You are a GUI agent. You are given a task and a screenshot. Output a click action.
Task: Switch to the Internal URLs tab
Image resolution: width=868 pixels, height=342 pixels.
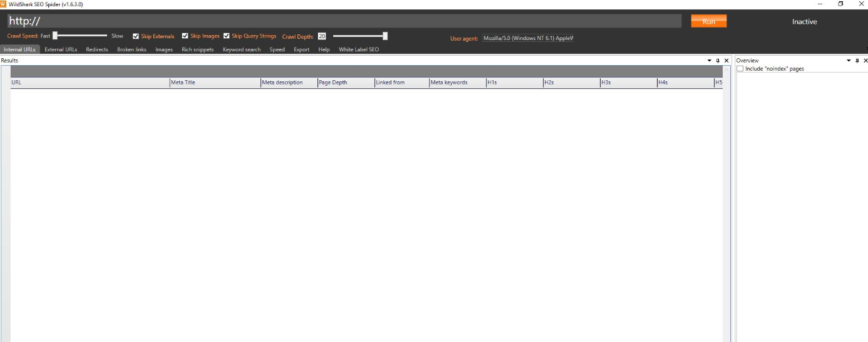click(20, 49)
